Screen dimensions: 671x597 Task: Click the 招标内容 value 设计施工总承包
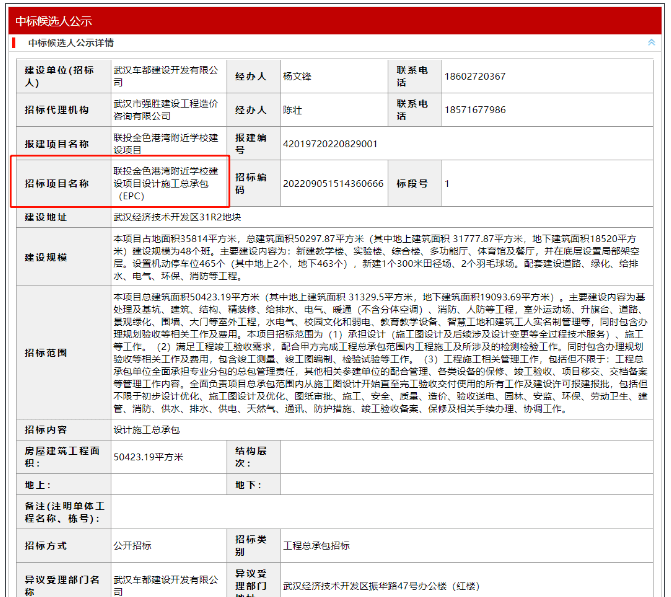(146, 429)
